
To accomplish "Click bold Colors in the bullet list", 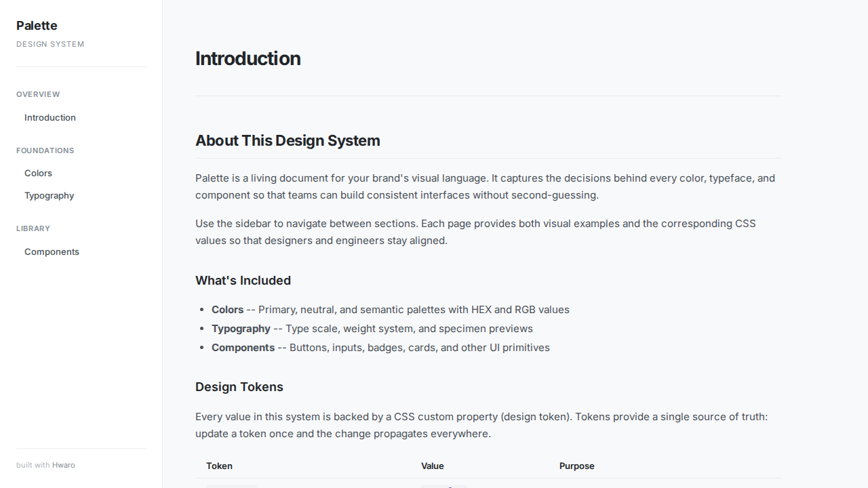I will [x=227, y=310].
